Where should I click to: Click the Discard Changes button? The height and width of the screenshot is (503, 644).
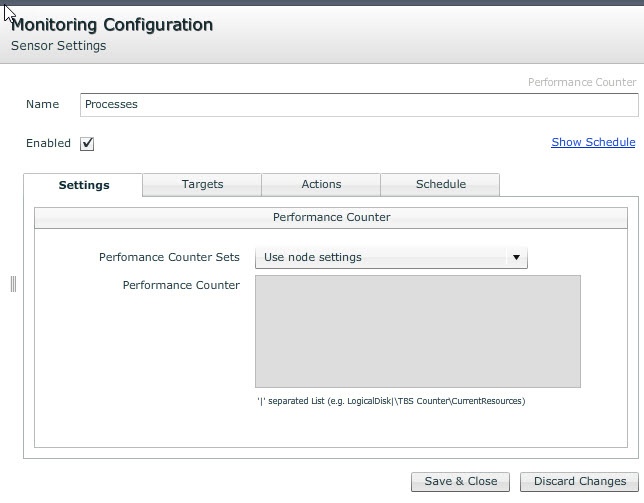coord(579,481)
